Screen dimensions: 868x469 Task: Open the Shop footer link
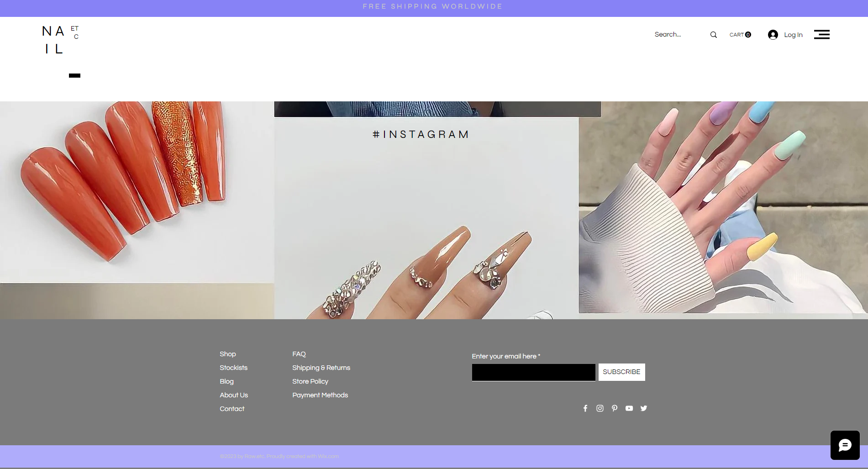click(x=228, y=354)
